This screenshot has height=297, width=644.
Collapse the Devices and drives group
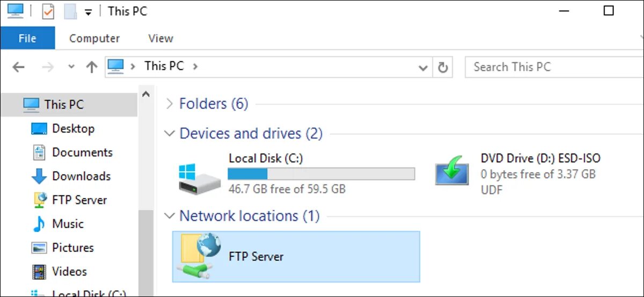click(x=170, y=133)
